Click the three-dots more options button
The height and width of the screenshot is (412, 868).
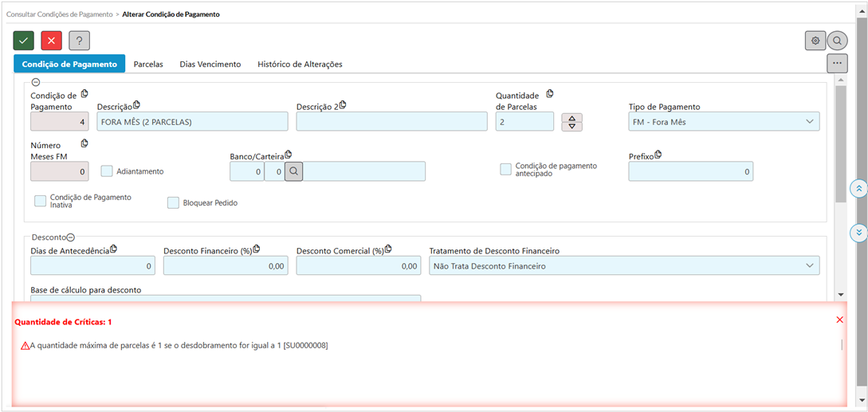pos(836,63)
